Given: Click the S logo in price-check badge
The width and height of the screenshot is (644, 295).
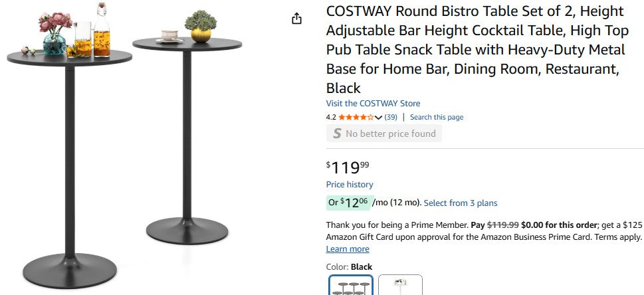Looking at the screenshot, I should tap(337, 134).
